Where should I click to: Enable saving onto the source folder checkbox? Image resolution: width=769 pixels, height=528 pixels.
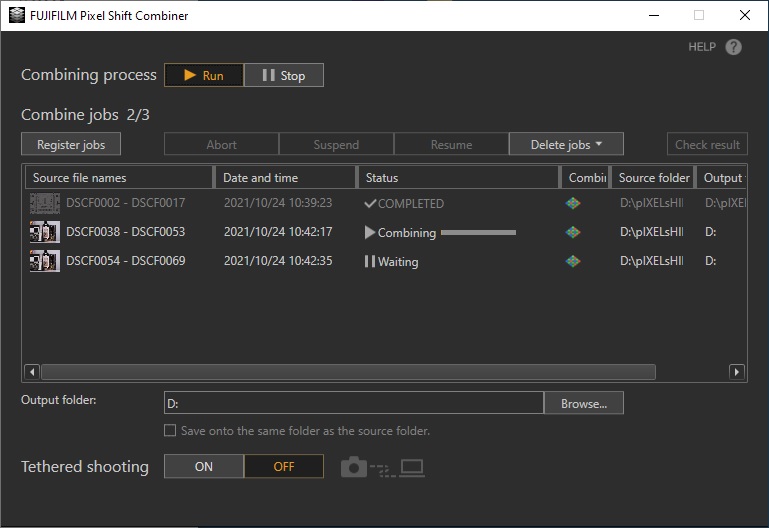(x=171, y=431)
